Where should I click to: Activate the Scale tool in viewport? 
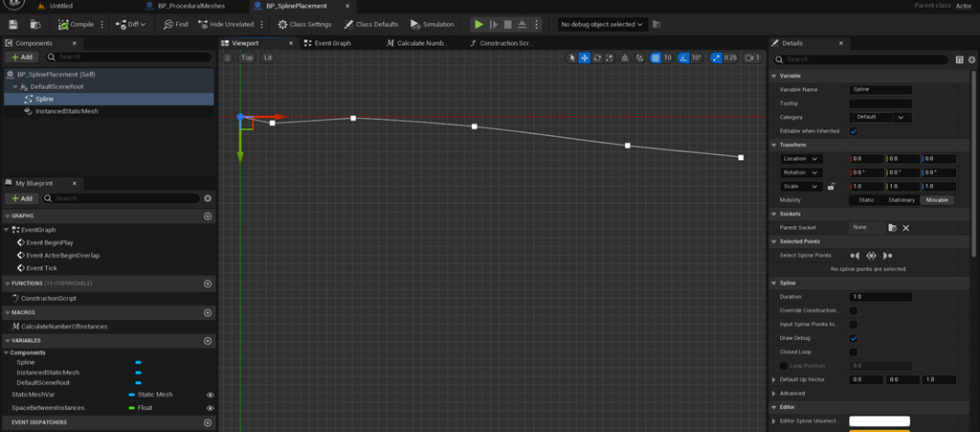pos(610,57)
